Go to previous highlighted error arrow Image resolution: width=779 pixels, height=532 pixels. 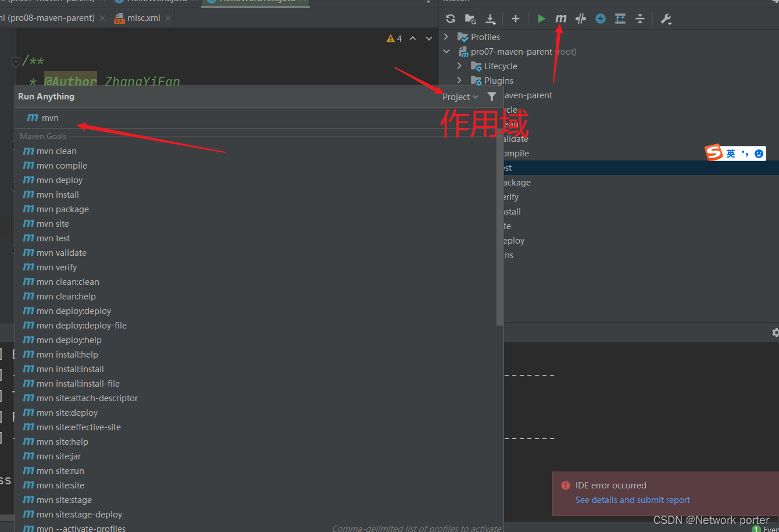[x=413, y=38]
